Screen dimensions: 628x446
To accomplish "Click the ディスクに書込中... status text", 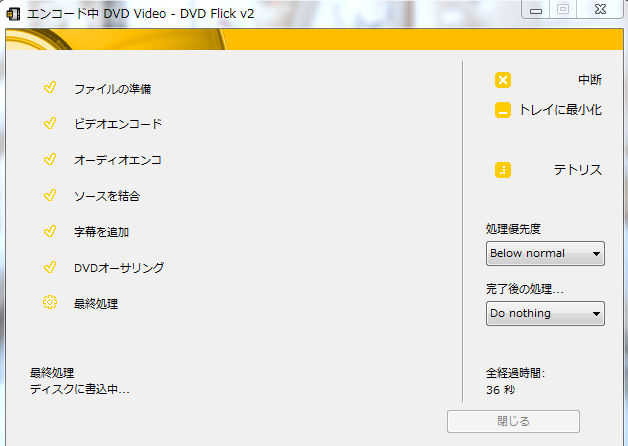I will (80, 389).
